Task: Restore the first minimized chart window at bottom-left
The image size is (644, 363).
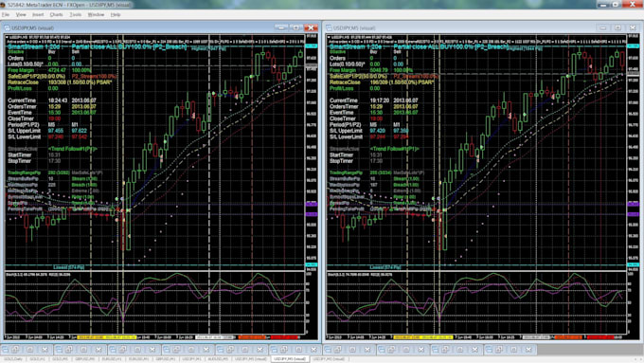Action: 15,350
